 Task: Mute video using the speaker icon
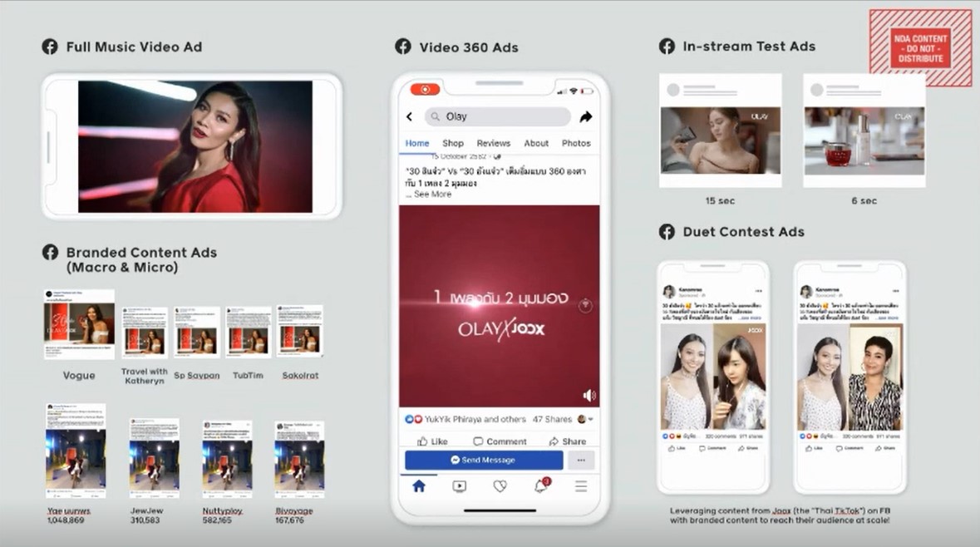tap(588, 395)
